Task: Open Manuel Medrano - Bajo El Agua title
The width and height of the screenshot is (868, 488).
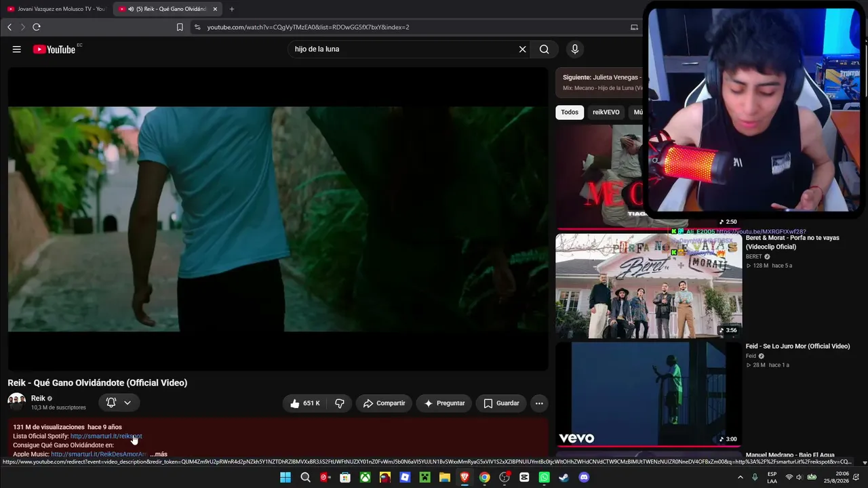Action: point(790,455)
